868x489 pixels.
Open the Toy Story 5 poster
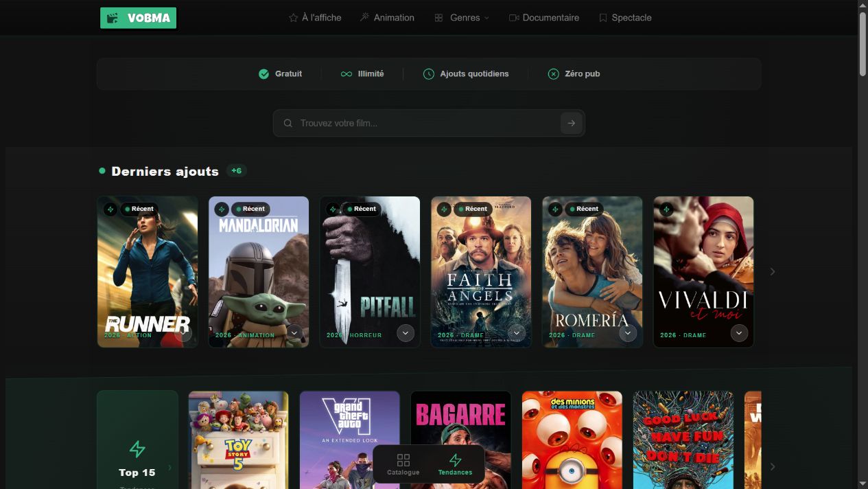tap(239, 440)
